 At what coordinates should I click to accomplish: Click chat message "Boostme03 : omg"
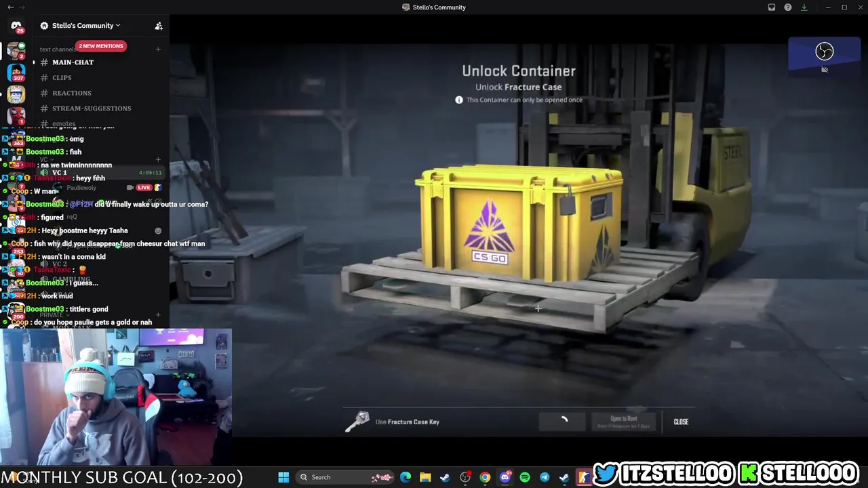(x=55, y=139)
